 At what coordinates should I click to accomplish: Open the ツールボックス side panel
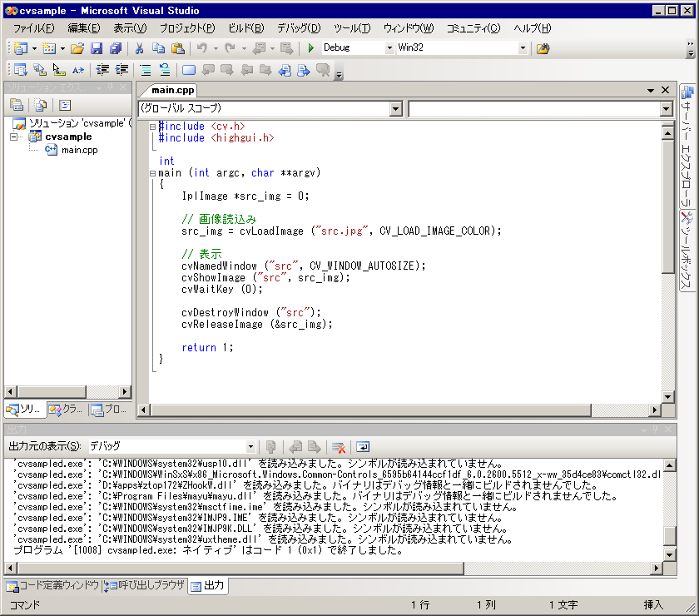tap(687, 251)
